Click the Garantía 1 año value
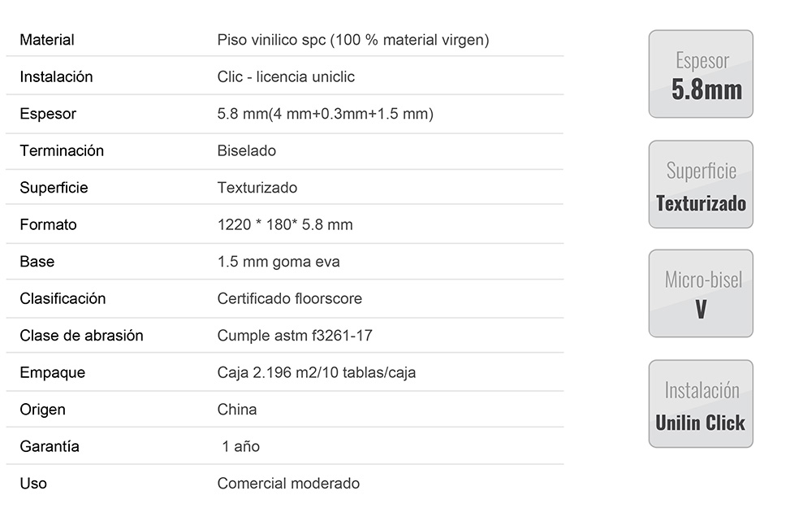 241,446
